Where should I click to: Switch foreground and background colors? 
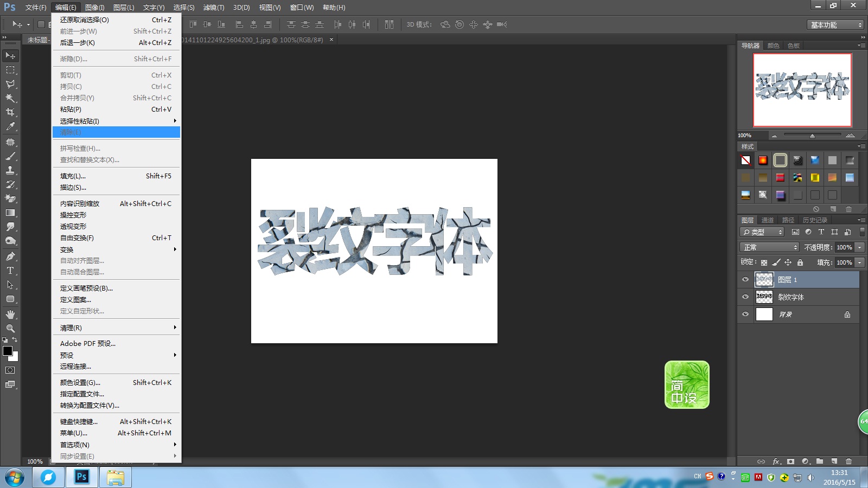[15, 340]
